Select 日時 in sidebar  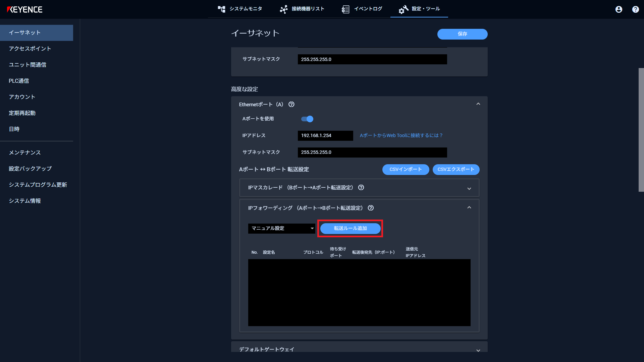[37, 129]
